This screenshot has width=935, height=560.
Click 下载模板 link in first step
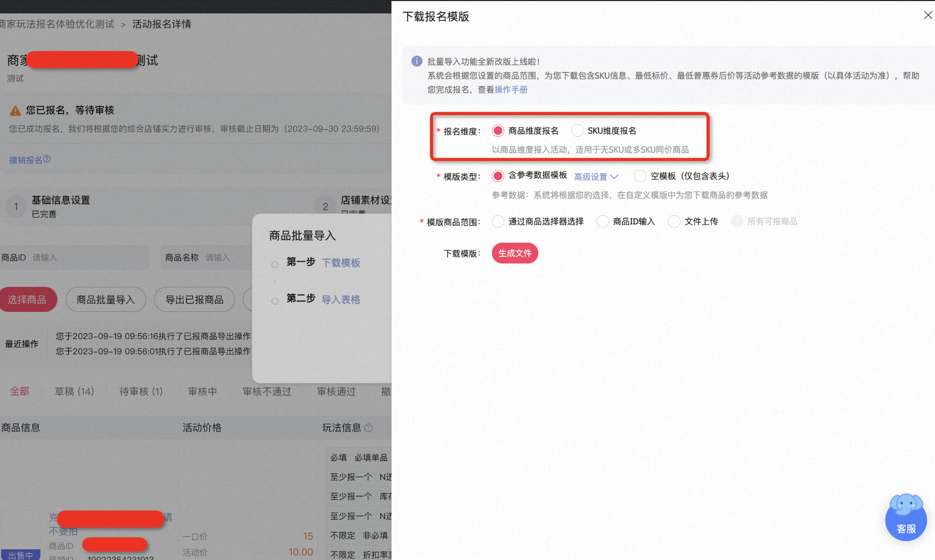click(x=341, y=262)
